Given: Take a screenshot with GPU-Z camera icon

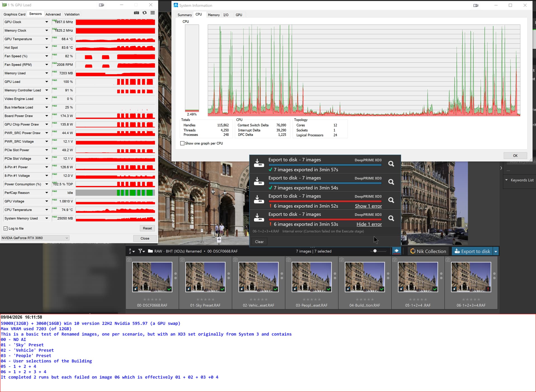Looking at the screenshot, I should coord(136,13).
